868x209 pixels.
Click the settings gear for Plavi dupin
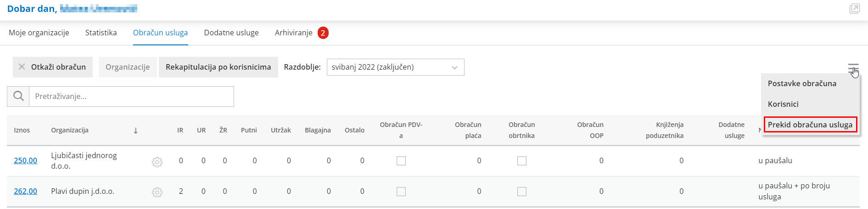click(157, 192)
